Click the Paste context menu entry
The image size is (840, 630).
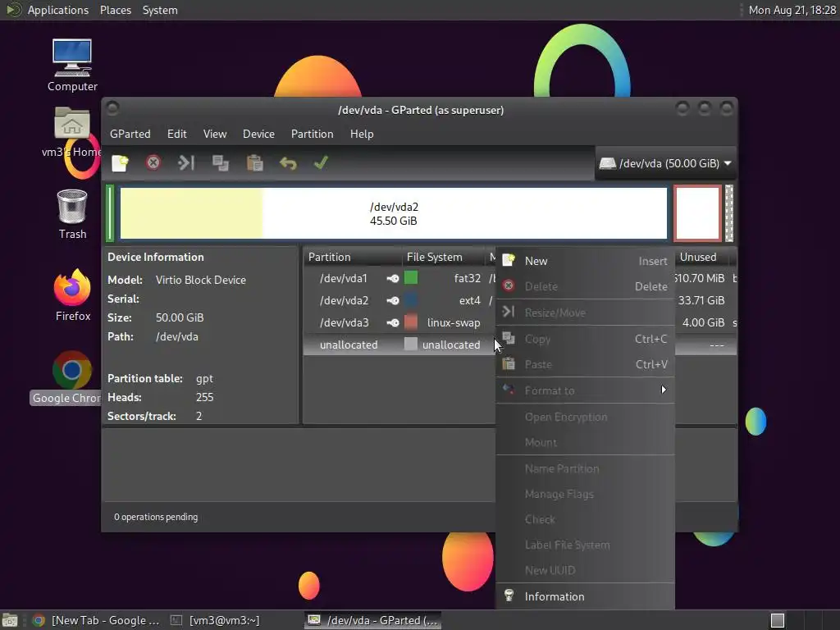[x=585, y=364]
